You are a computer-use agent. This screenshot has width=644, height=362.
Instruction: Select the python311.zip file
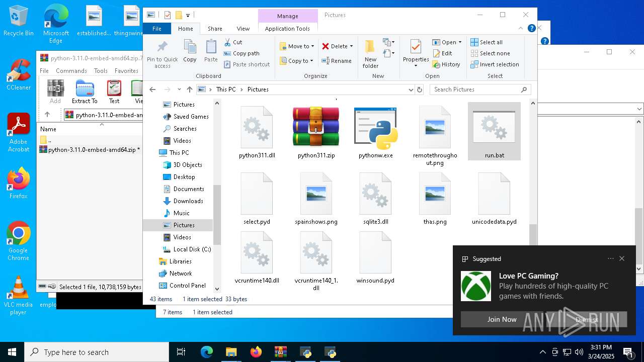pos(316,133)
